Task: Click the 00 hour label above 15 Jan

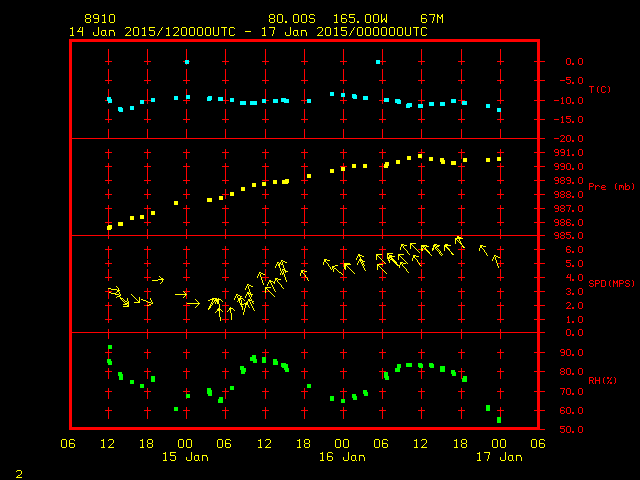Action: point(185,444)
